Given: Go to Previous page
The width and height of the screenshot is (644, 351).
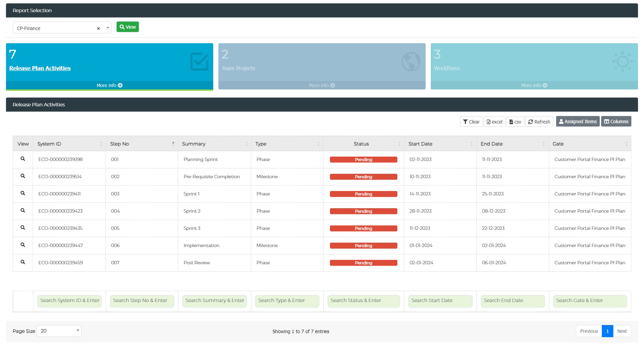Looking at the screenshot, I should point(589,331).
